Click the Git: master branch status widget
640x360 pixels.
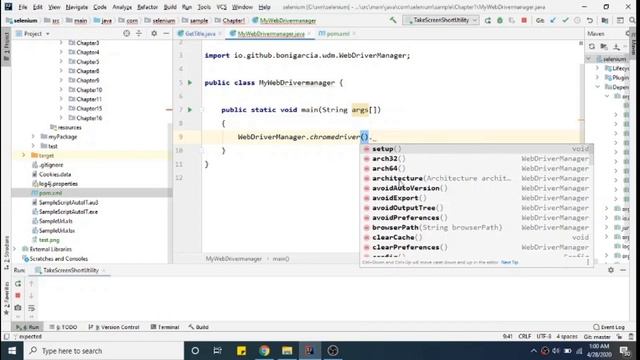(x=597, y=337)
